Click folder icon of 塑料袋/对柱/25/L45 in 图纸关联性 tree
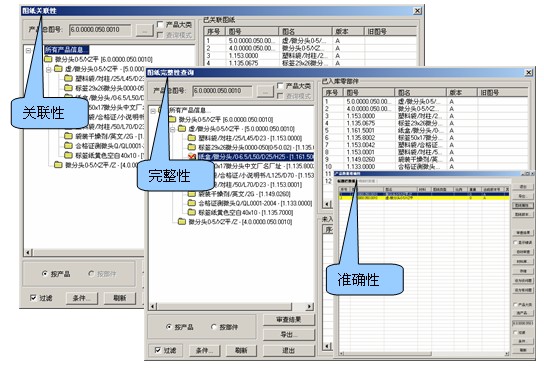Image resolution: width=544 pixels, height=368 pixels. click(x=68, y=78)
